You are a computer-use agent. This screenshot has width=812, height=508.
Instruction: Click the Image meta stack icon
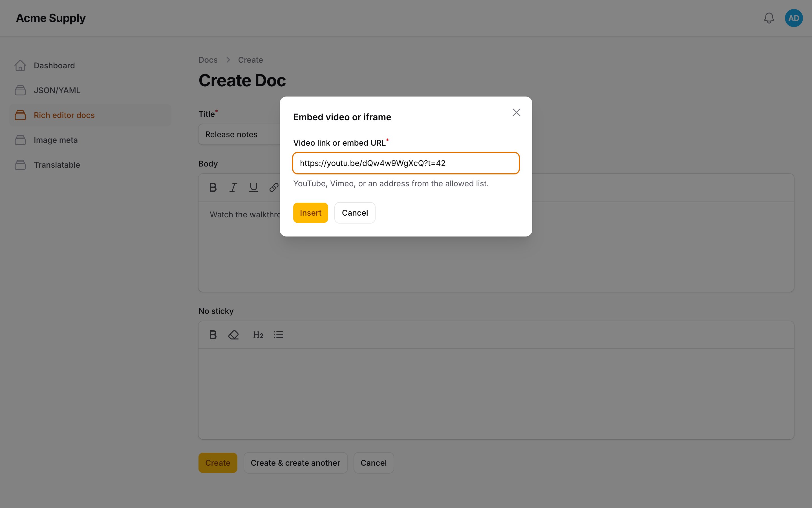[20, 140]
